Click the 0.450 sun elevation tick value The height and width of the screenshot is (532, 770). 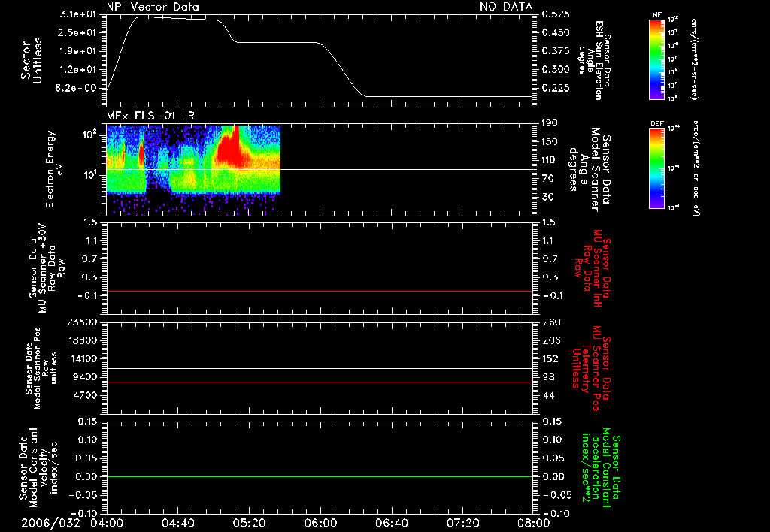point(556,32)
